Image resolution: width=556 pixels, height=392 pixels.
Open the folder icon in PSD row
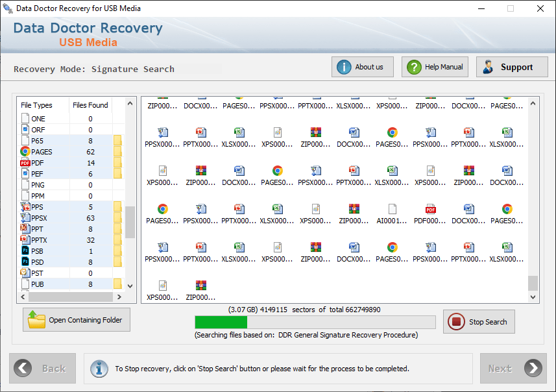click(x=117, y=262)
